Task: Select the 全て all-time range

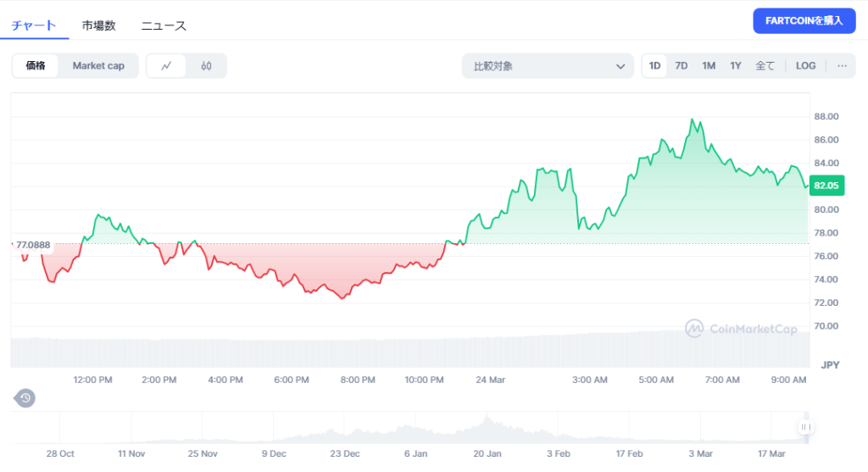Action: (x=765, y=66)
